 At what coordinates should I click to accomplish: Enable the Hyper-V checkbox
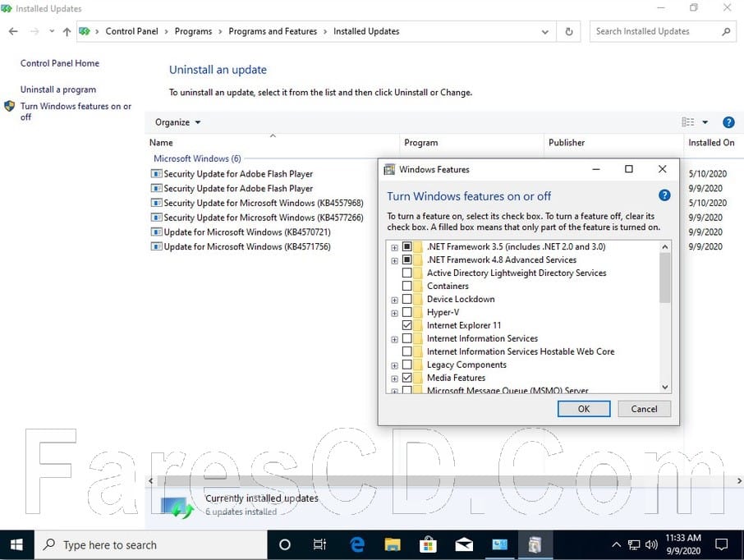click(x=406, y=312)
